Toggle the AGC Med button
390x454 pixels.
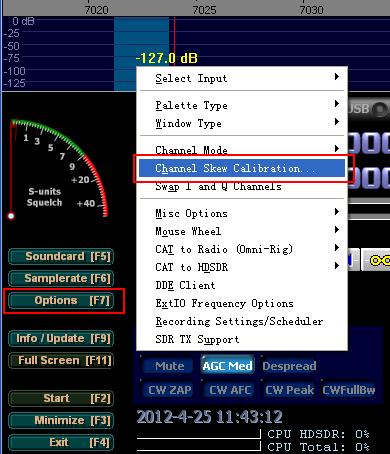point(227,366)
